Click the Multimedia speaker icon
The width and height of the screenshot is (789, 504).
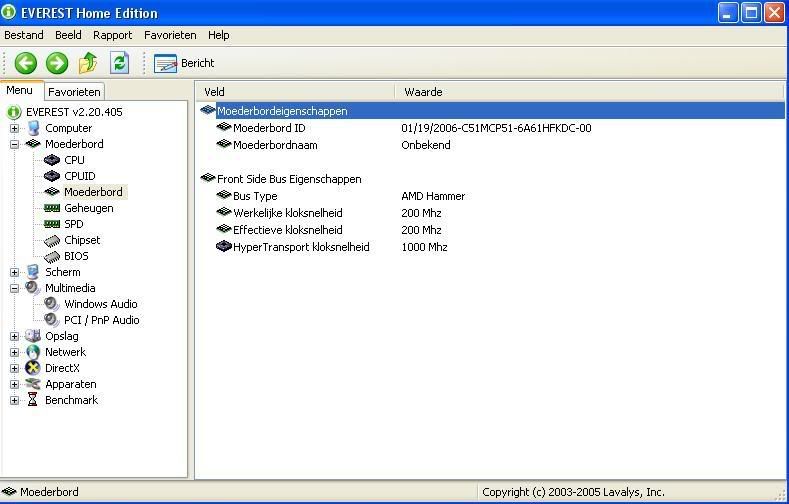coord(33,288)
